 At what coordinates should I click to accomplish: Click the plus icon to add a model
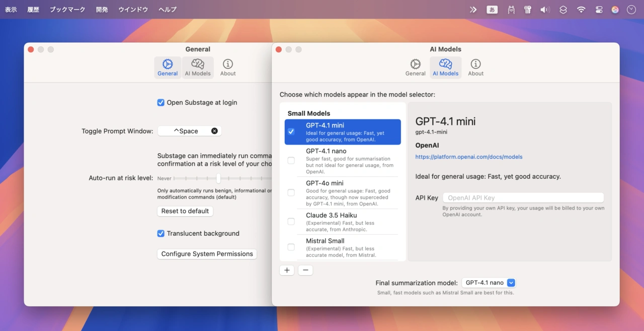(287, 270)
